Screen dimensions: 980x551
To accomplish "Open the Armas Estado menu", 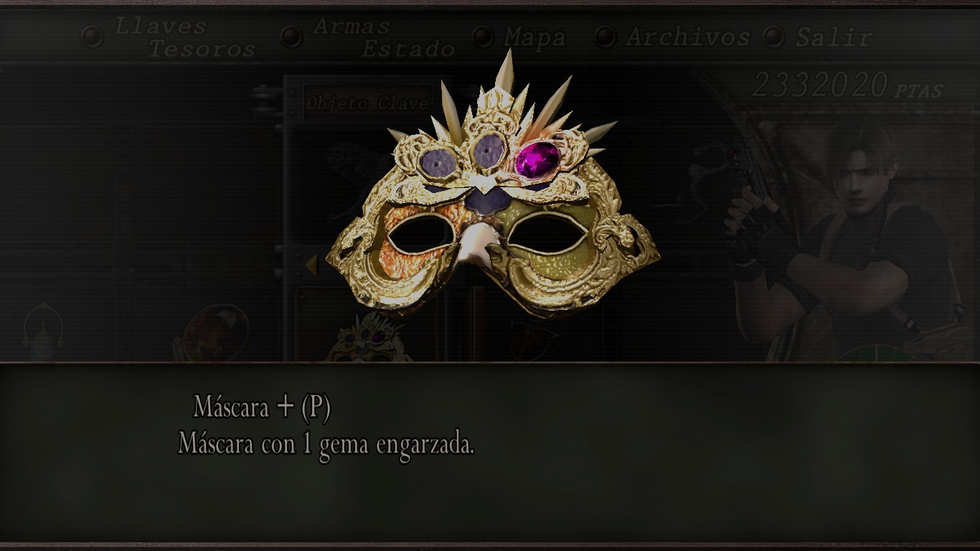I will [x=385, y=37].
